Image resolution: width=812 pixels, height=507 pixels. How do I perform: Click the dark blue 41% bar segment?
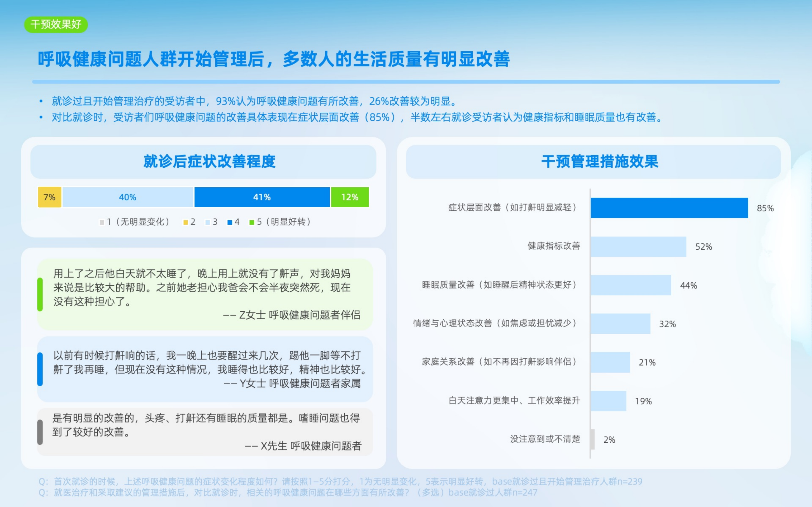coord(262,197)
